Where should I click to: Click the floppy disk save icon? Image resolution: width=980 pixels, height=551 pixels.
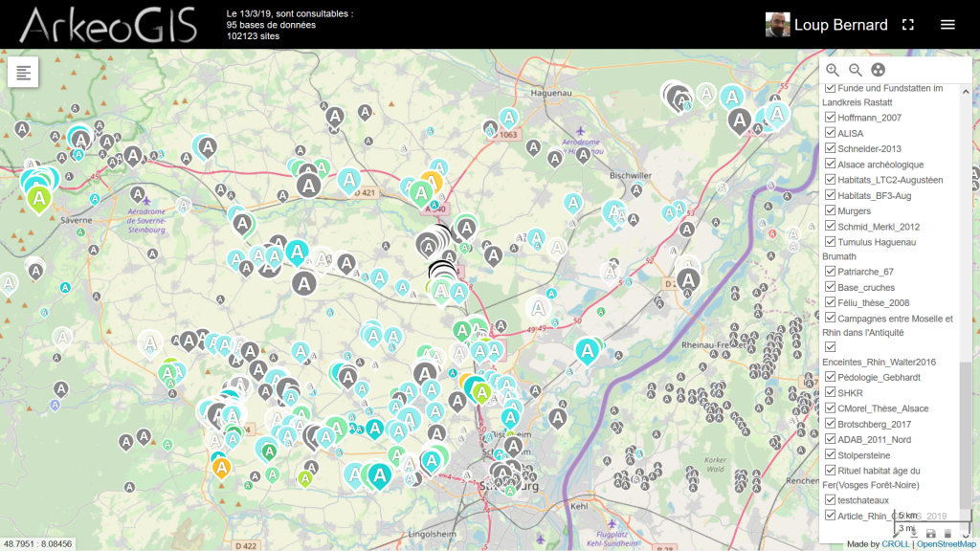pyautogui.click(x=930, y=534)
